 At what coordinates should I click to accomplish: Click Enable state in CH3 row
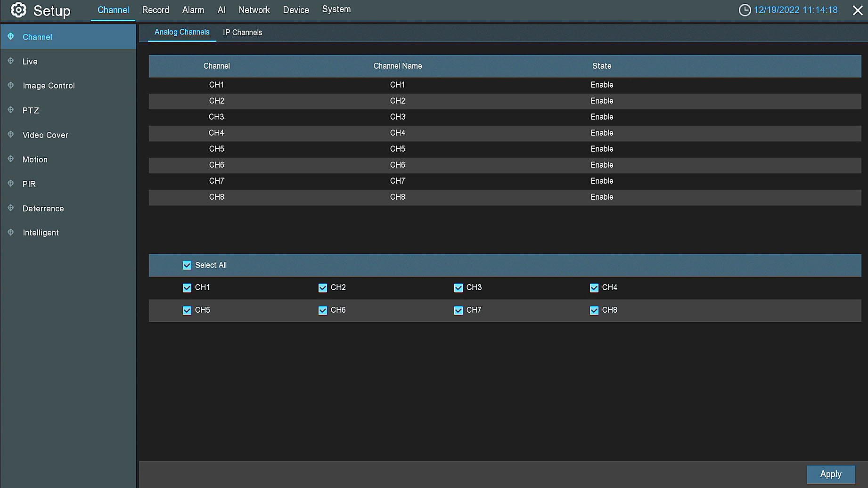(602, 117)
